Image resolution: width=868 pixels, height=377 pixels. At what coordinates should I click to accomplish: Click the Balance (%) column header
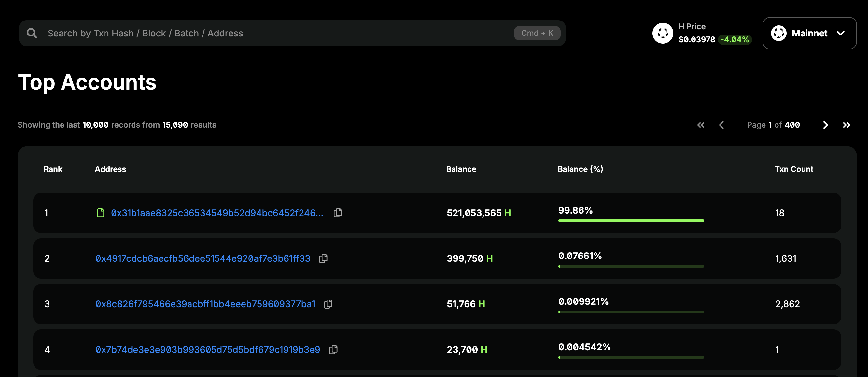click(x=580, y=169)
